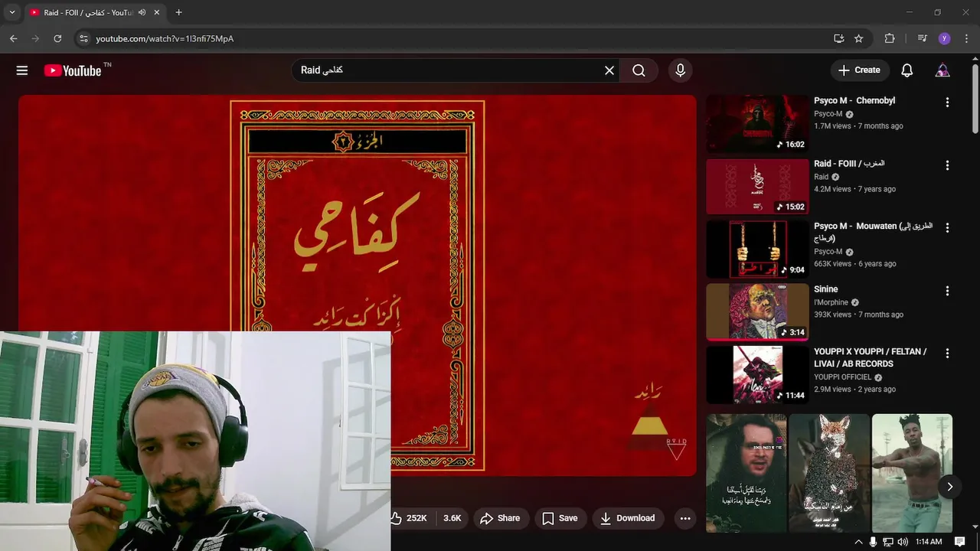Viewport: 980px width, 551px height.
Task: Open the Raid - FOIII video thumbnail
Action: coord(757,186)
